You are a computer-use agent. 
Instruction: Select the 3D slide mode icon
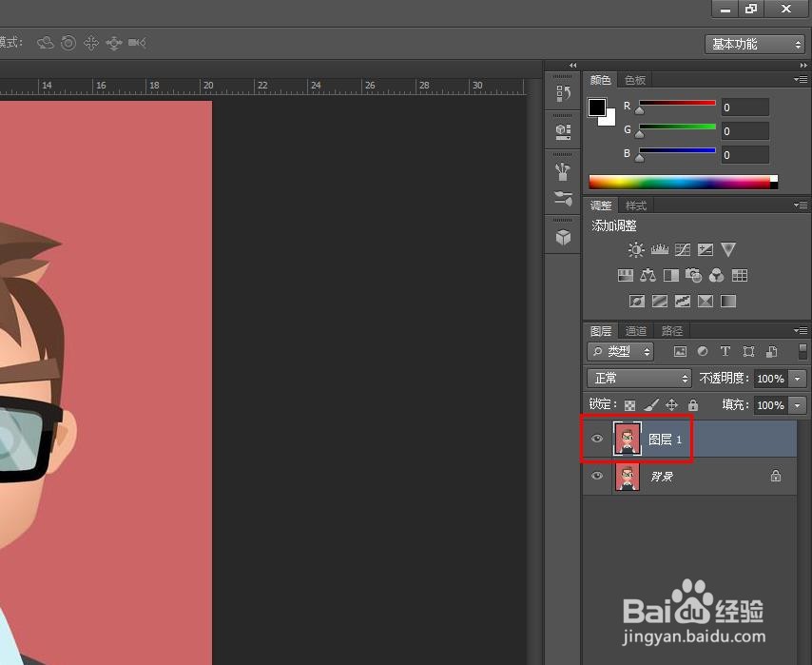point(114,43)
